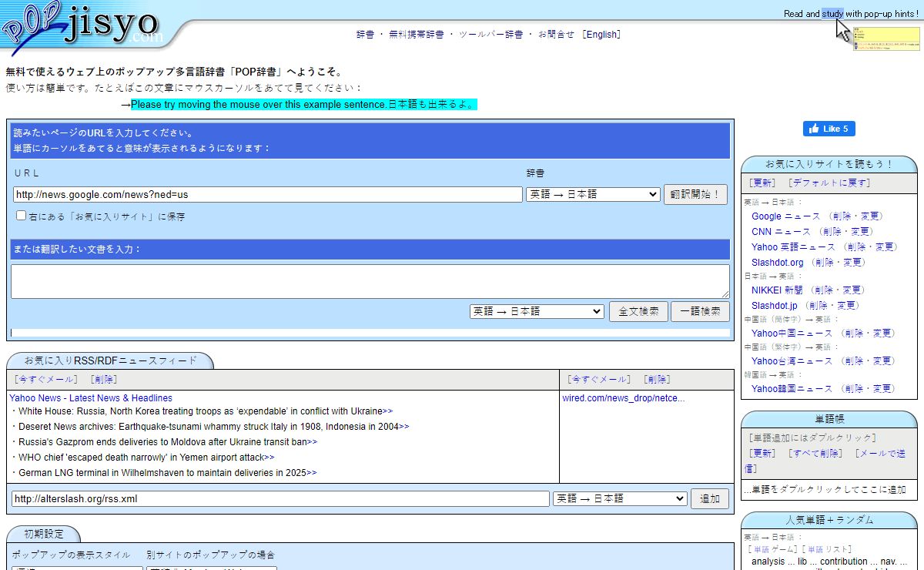
Task: Click the 全文検索 full-text search button
Action: 638,311
